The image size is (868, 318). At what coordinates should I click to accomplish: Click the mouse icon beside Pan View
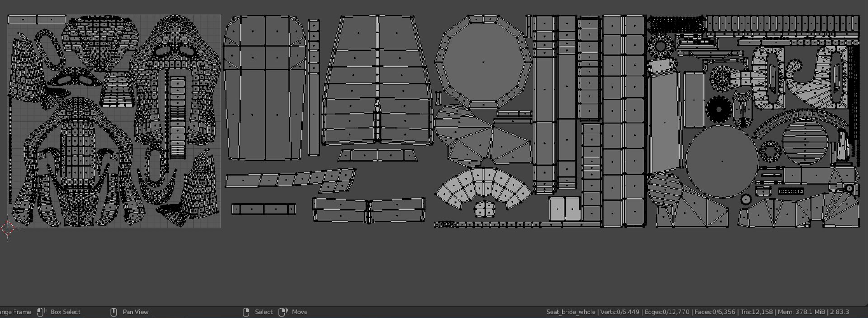tap(114, 312)
